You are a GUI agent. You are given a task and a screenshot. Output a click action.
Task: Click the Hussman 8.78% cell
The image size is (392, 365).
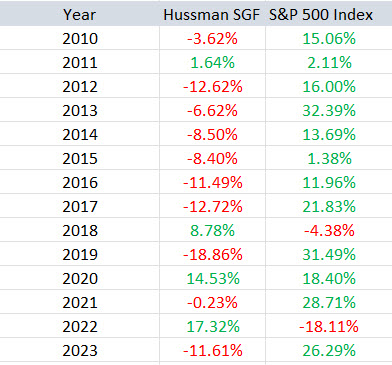pos(212,230)
